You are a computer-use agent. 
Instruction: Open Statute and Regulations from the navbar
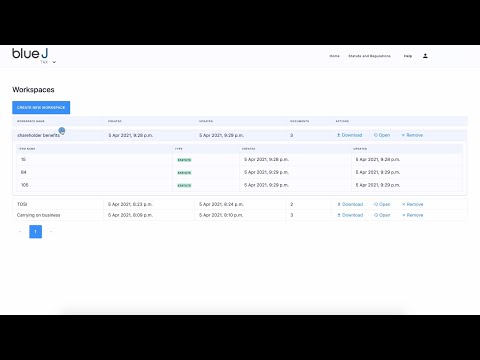point(369,56)
